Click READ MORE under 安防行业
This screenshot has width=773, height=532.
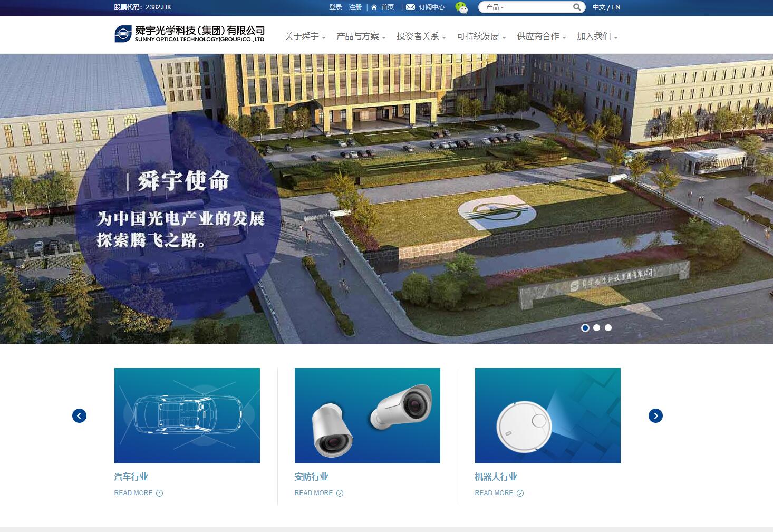click(x=314, y=493)
